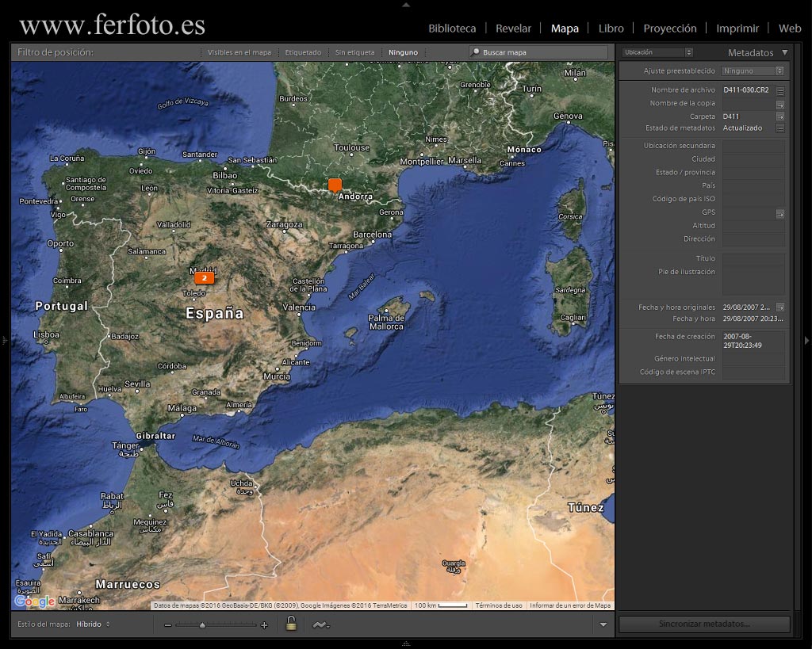Collapse the Metadatos panel triangle

pos(785,52)
